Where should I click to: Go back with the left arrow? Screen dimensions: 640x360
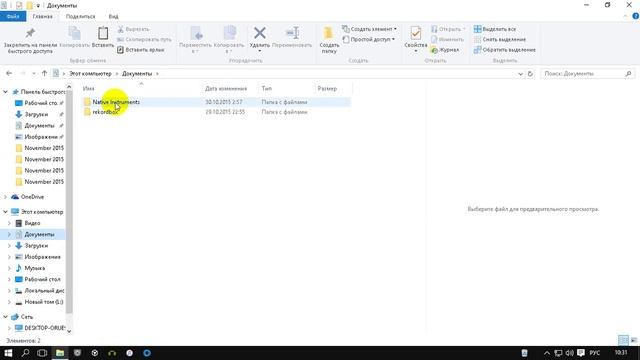tap(9, 73)
